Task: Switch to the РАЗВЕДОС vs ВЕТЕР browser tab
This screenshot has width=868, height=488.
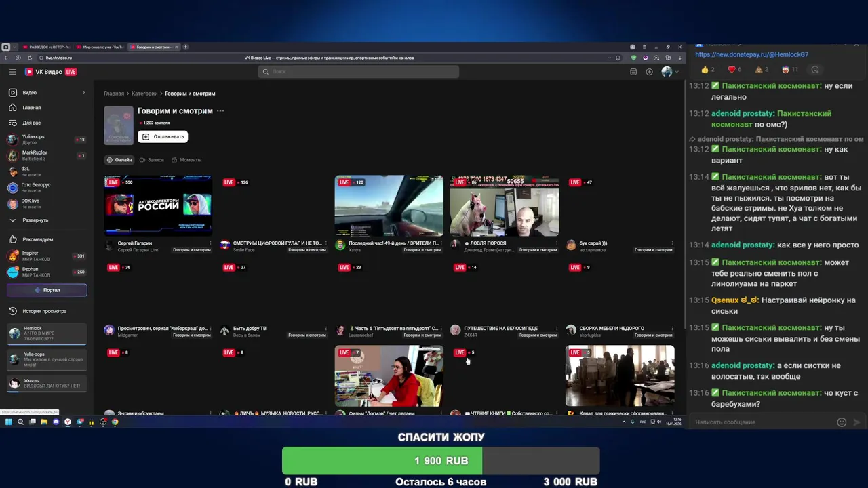Action: [x=46, y=47]
